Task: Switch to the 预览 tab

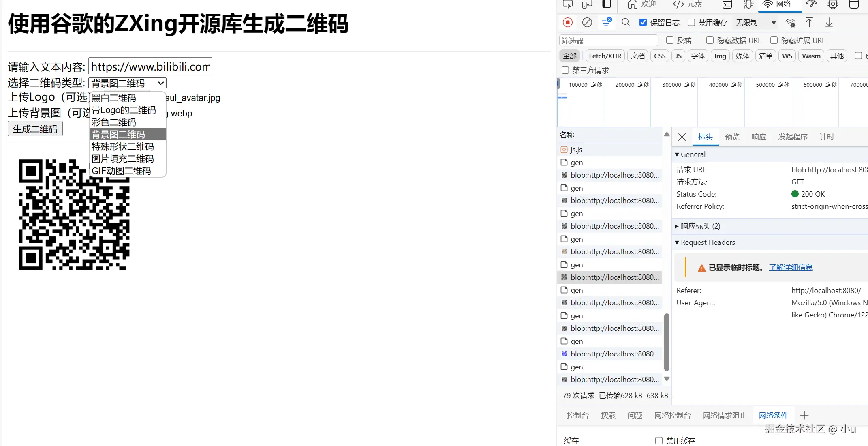Action: coord(732,137)
